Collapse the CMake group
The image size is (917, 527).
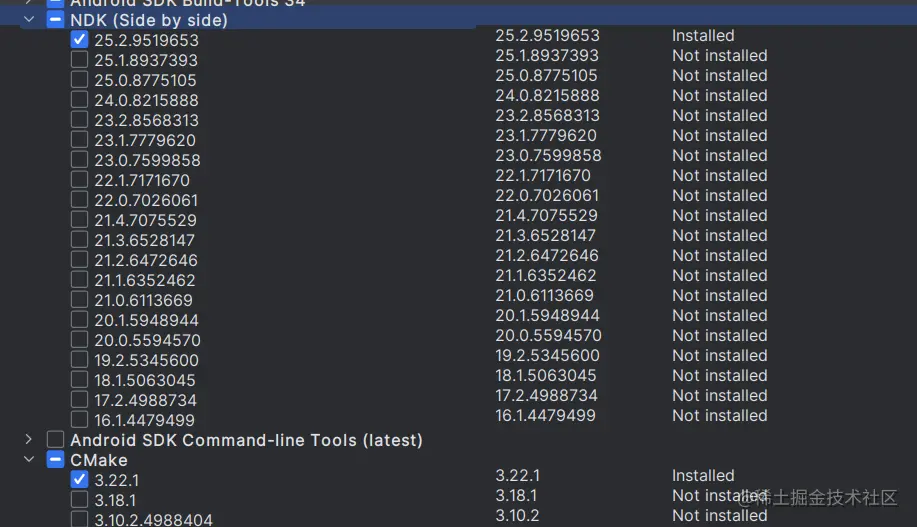pyautogui.click(x=29, y=459)
